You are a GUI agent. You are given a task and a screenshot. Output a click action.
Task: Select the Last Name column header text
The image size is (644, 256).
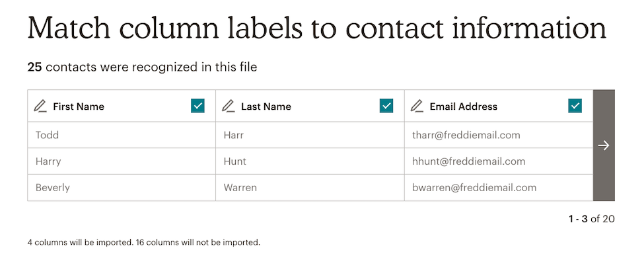[266, 107]
